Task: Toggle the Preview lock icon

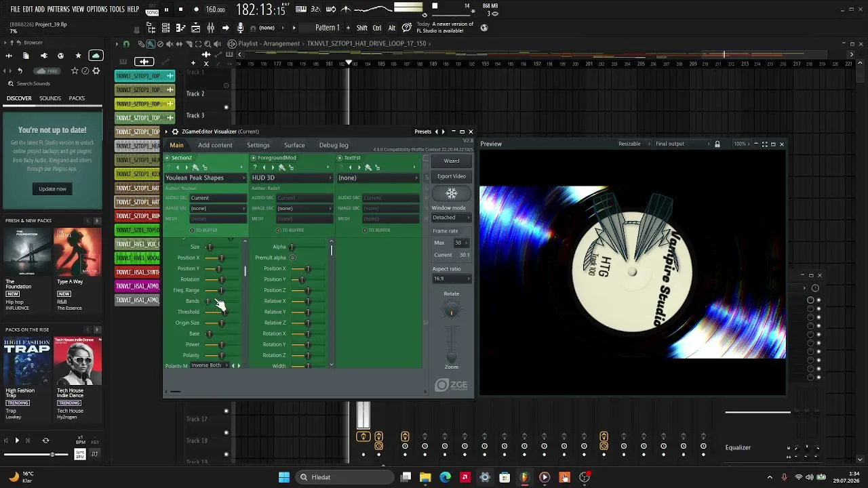Action: [717, 144]
